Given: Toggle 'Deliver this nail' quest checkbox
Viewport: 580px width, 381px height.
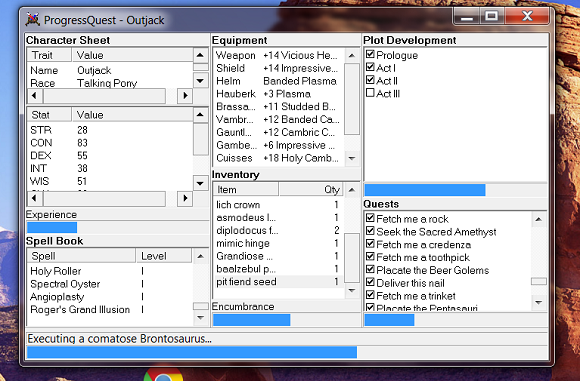Looking at the screenshot, I should [370, 283].
